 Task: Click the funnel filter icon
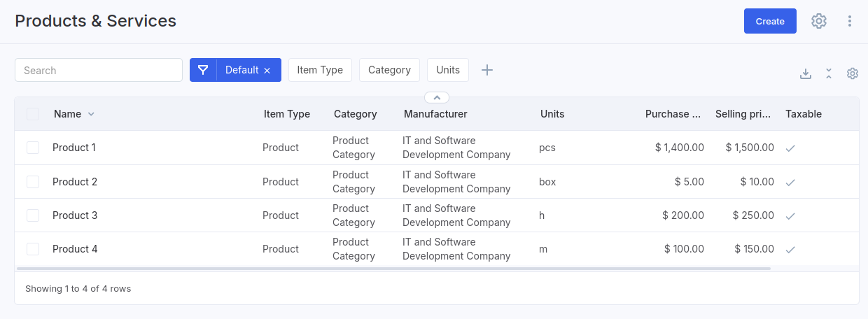pyautogui.click(x=203, y=70)
